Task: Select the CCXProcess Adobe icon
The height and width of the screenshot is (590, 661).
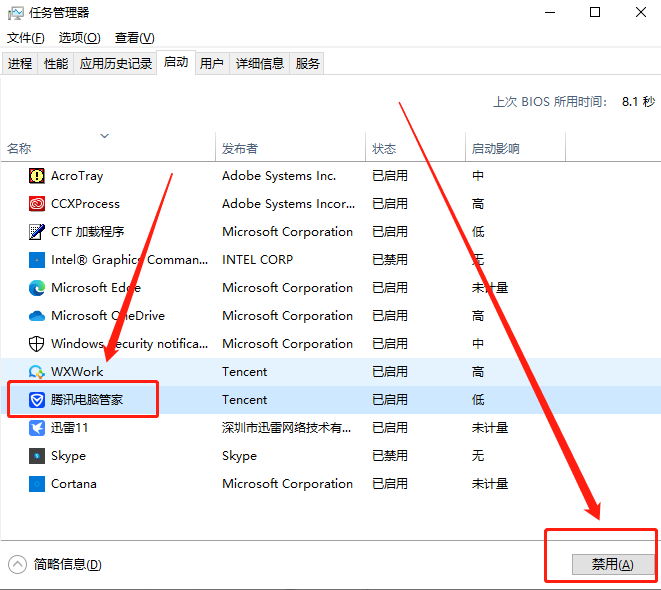Action: [x=37, y=203]
